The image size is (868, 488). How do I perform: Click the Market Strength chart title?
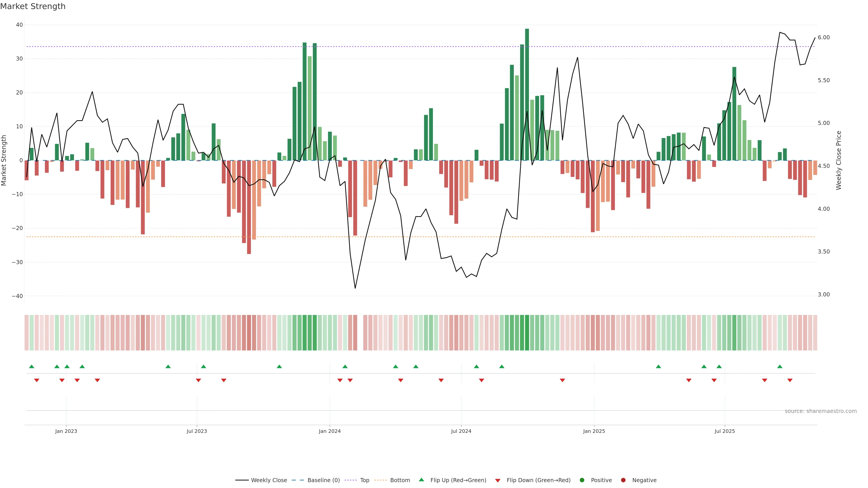click(33, 6)
